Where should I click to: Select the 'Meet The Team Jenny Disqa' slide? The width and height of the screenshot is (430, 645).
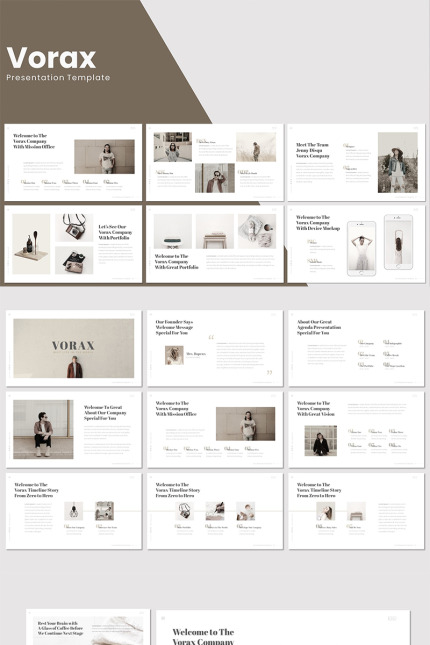[x=356, y=162]
